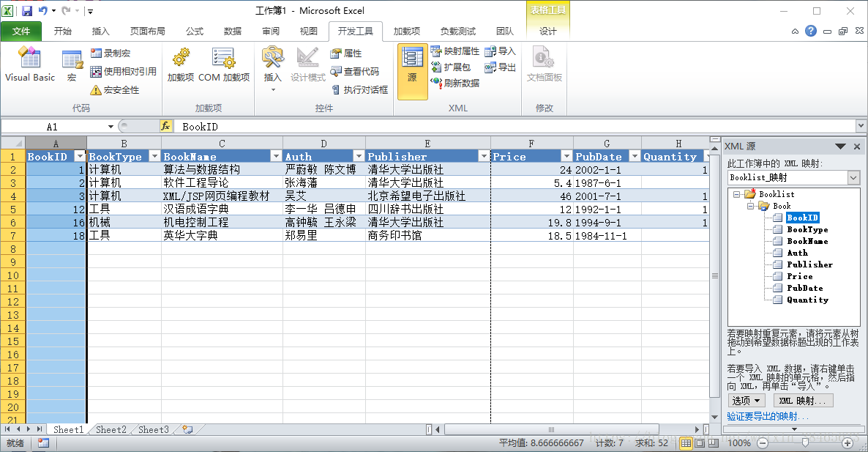This screenshot has width=868, height=452.
Task: Open COM 加载项 dialog
Action: tap(224, 64)
